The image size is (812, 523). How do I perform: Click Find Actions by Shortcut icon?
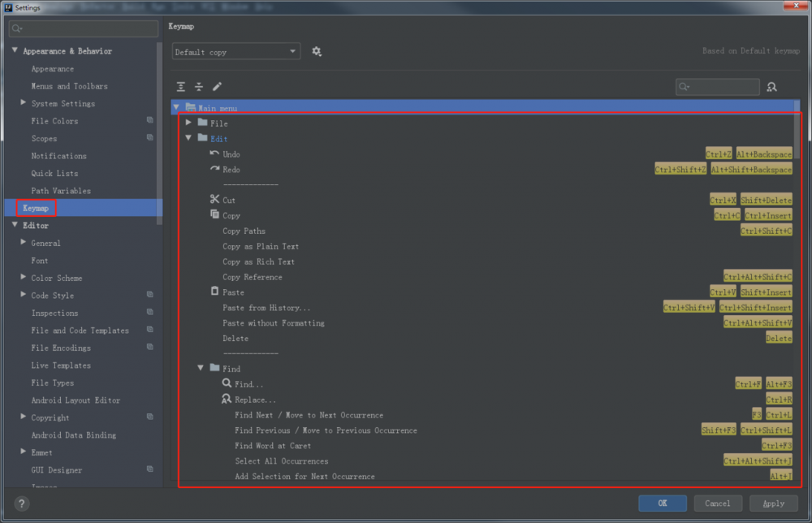click(771, 87)
